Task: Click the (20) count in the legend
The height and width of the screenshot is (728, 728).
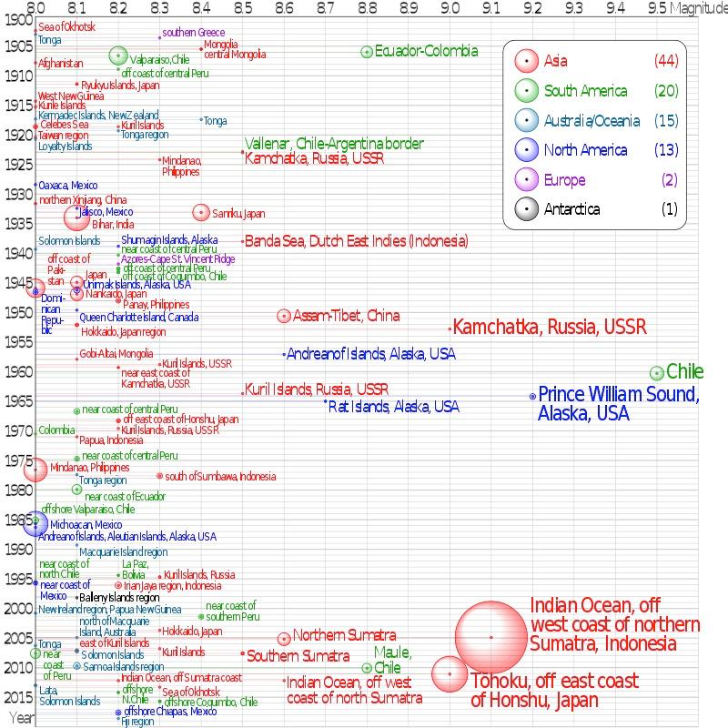Action: (666, 90)
